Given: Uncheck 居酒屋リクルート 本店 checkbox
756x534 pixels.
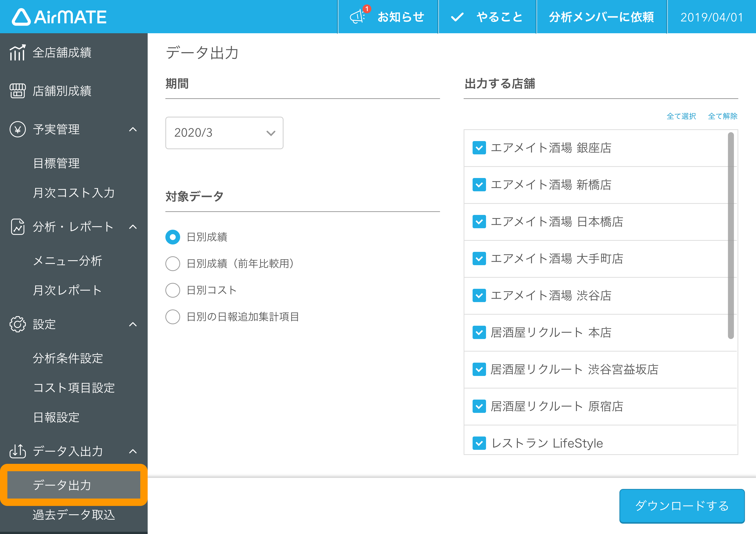Looking at the screenshot, I should click(x=479, y=332).
